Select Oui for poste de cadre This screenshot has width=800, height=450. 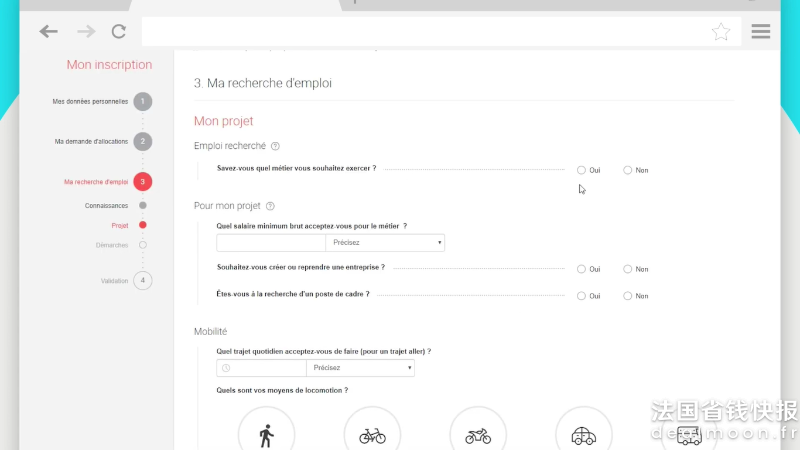tap(581, 296)
